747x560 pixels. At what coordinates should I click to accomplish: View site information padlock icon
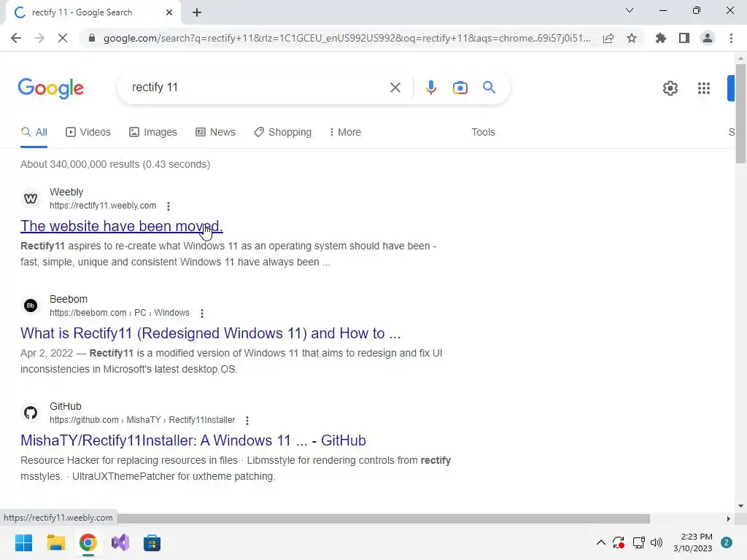click(x=92, y=38)
